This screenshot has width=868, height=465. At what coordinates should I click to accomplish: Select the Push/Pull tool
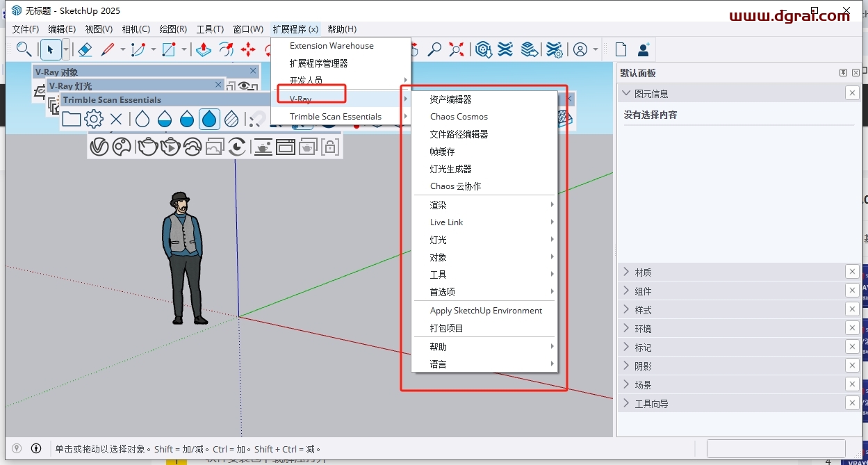[x=204, y=49]
